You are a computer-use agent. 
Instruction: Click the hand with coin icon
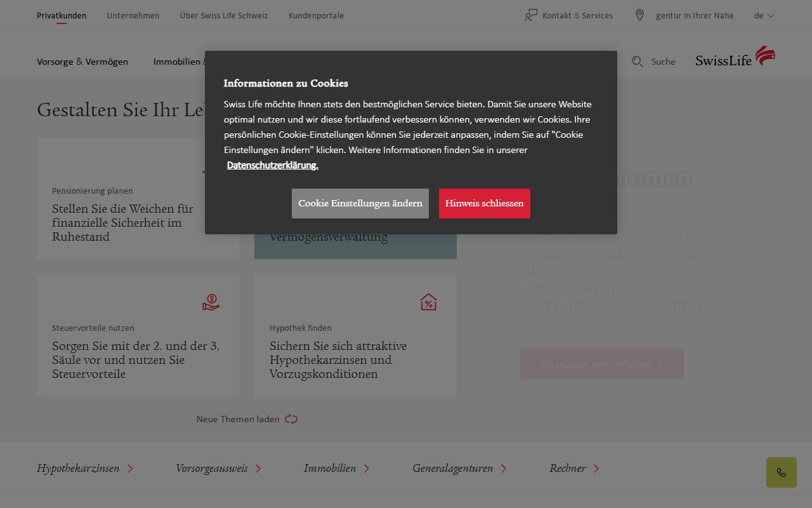[x=211, y=302]
